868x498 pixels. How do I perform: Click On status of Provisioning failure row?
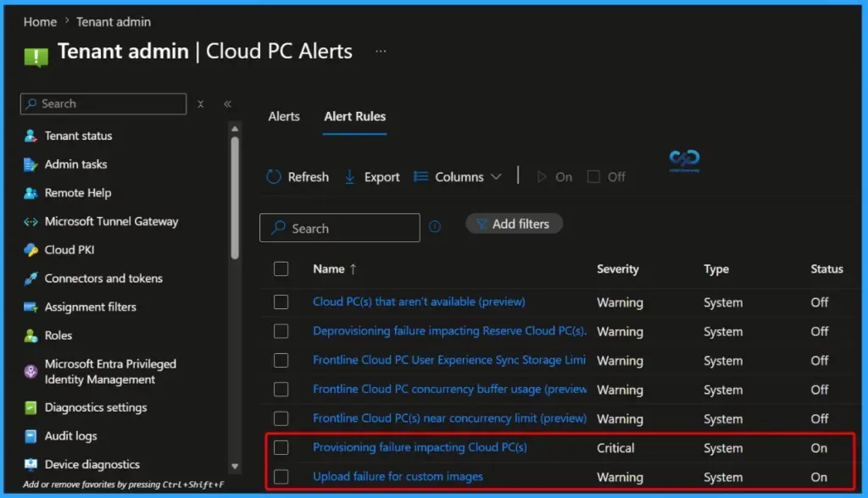[819, 448]
